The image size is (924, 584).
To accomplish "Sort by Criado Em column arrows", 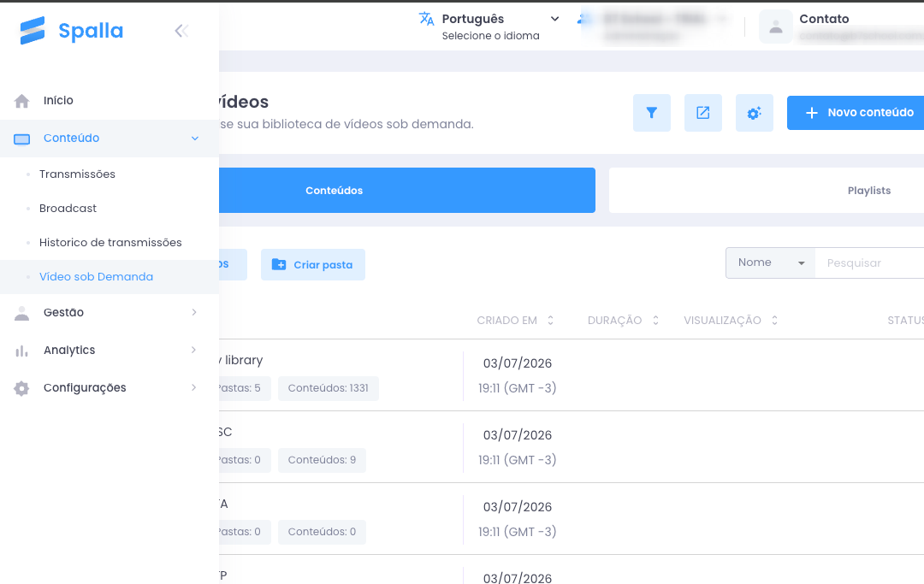I will point(550,321).
